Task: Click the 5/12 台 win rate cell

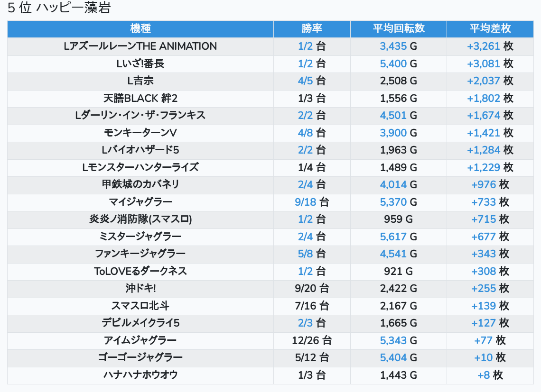Action: point(312,358)
